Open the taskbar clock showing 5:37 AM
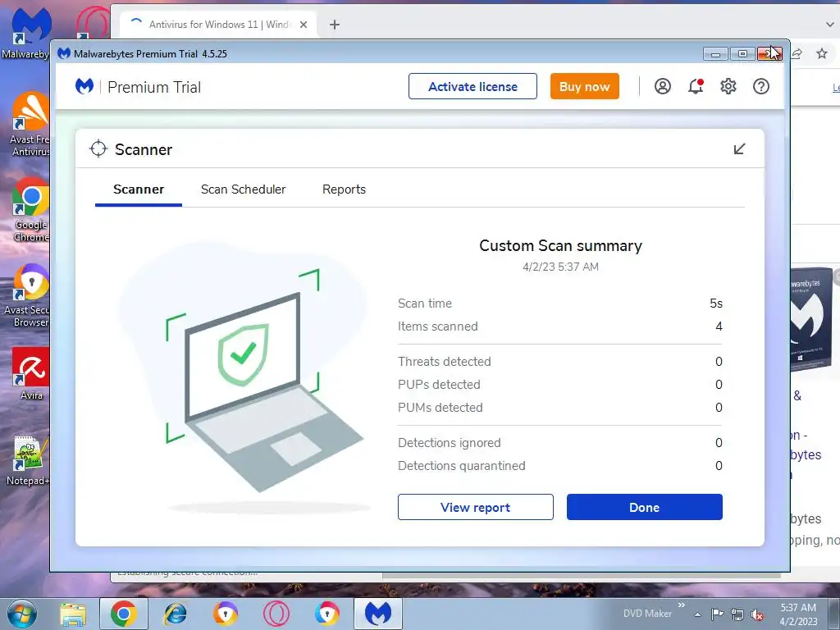The height and width of the screenshot is (630, 840). point(798,614)
